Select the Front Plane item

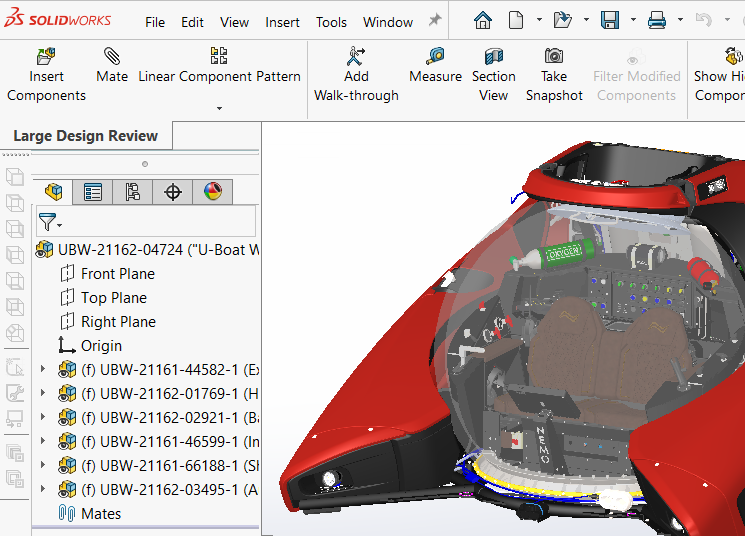[117, 274]
